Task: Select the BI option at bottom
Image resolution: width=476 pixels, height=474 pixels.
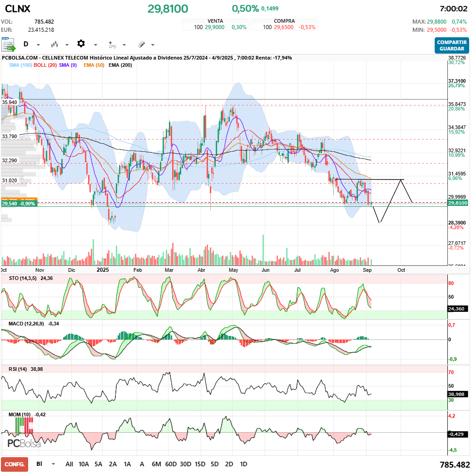Action: coord(39,464)
